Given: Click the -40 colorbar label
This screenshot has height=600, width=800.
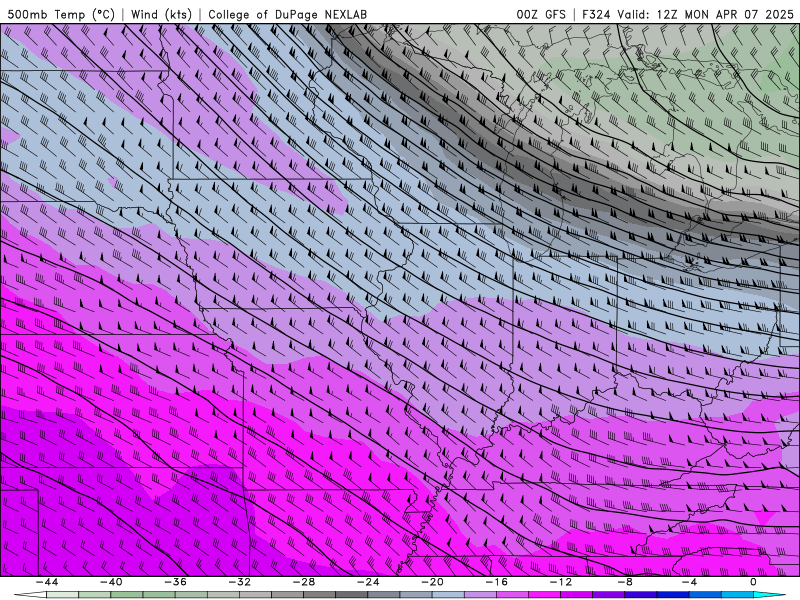Looking at the screenshot, I should click(111, 582).
